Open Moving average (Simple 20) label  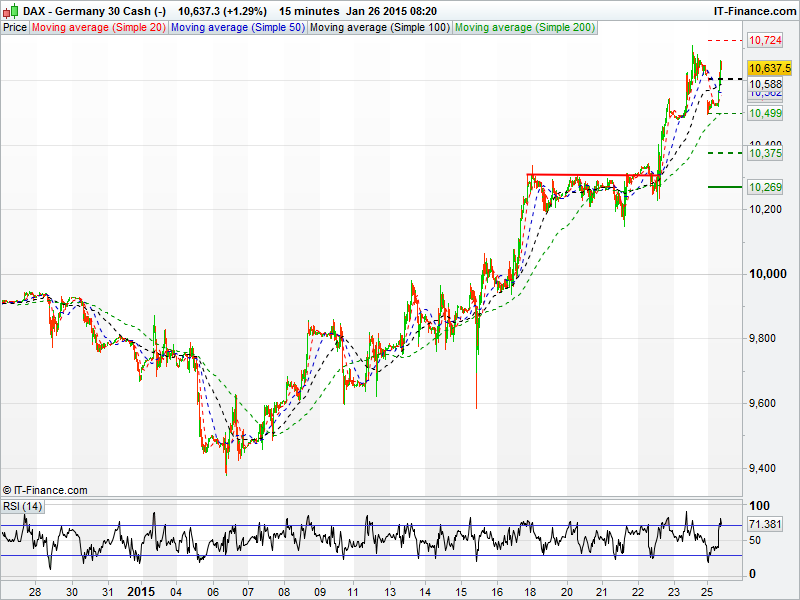[99, 27]
